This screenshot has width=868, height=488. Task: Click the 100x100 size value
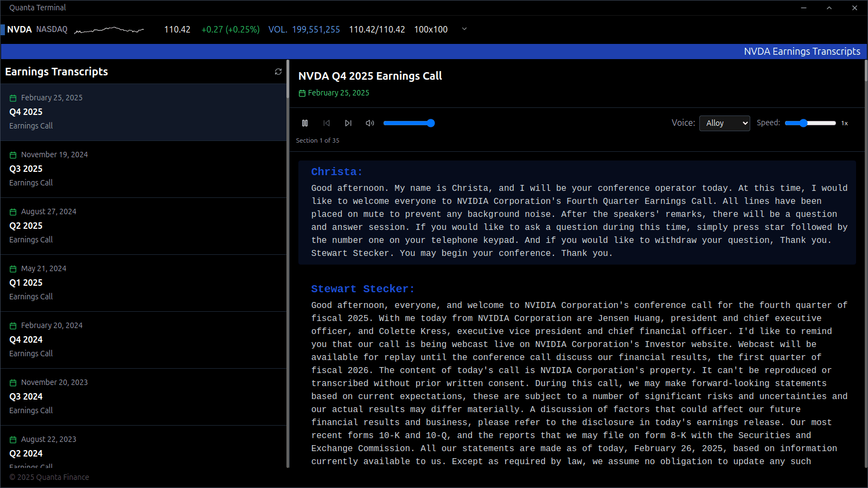(x=431, y=29)
